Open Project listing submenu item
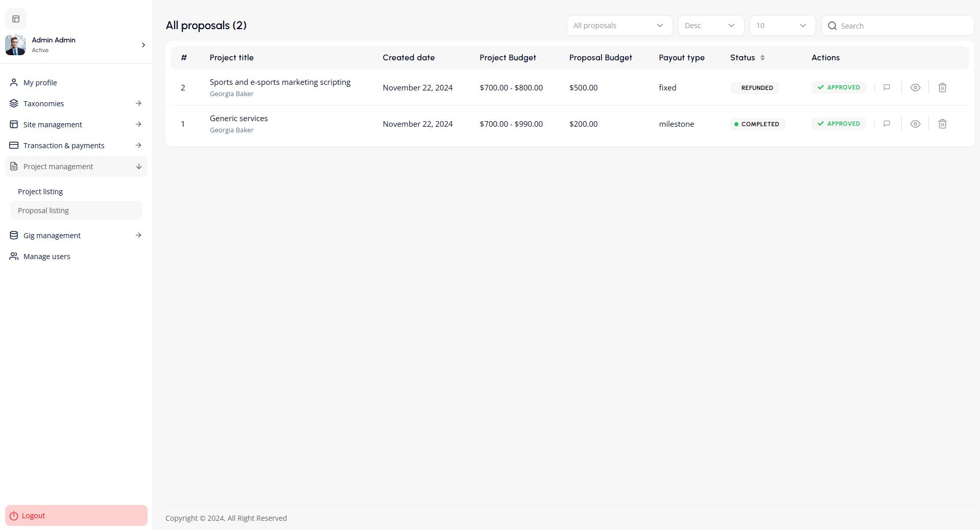980x530 pixels. point(40,192)
